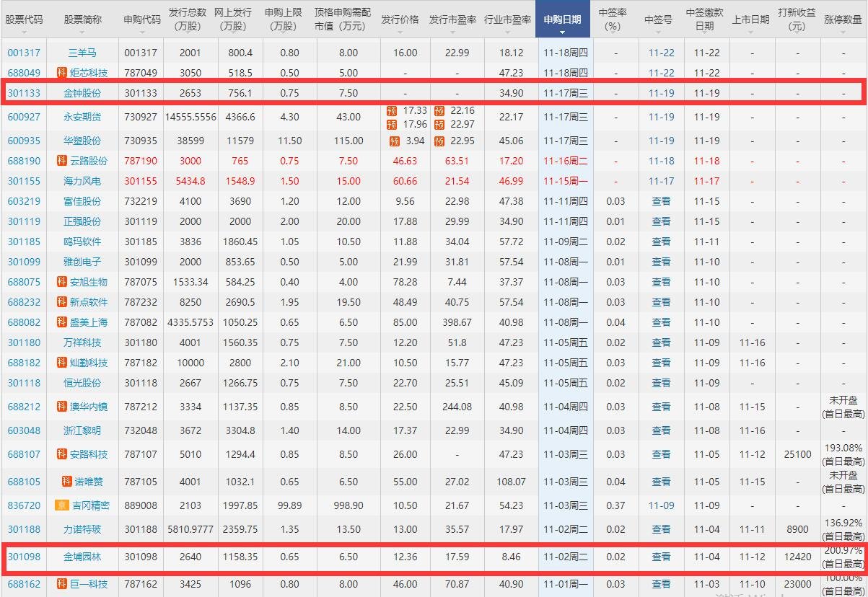
Task: Open 海力风电 stock name link
Action: click(82, 181)
